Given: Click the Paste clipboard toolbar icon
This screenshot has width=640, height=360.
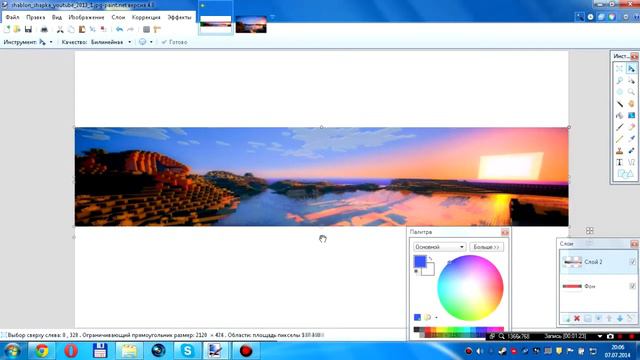Looking at the screenshot, I should [x=82, y=29].
